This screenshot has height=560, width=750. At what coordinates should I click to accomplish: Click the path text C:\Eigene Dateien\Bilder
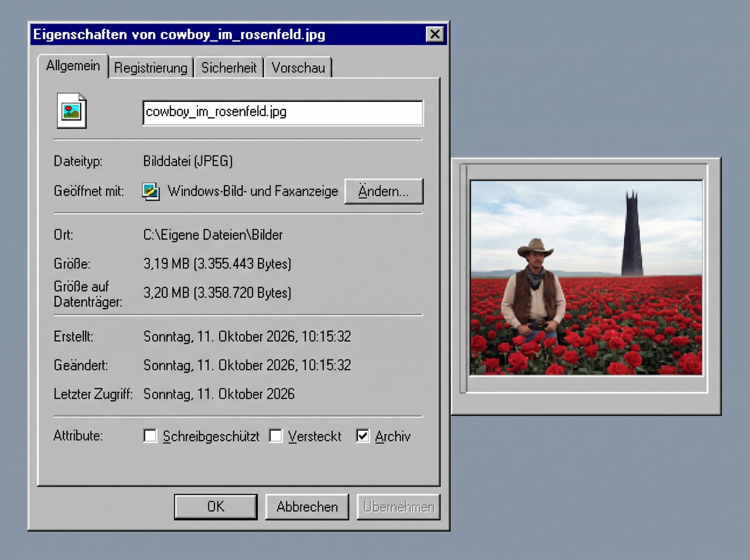(213, 235)
